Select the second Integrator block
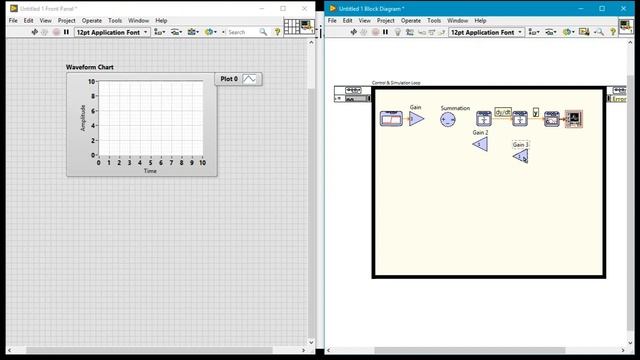Image resolution: width=640 pixels, height=360 pixels. pyautogui.click(x=520, y=118)
